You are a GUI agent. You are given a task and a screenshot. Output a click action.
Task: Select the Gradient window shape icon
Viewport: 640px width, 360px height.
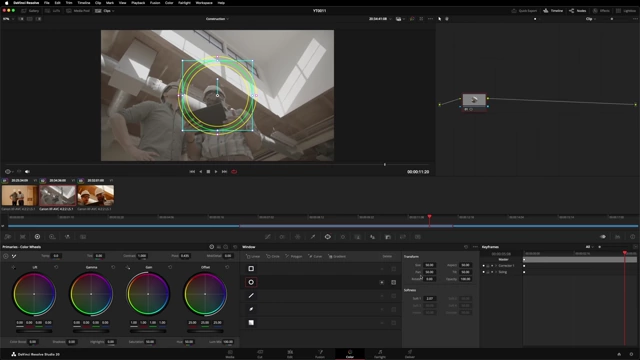[x=251, y=322]
